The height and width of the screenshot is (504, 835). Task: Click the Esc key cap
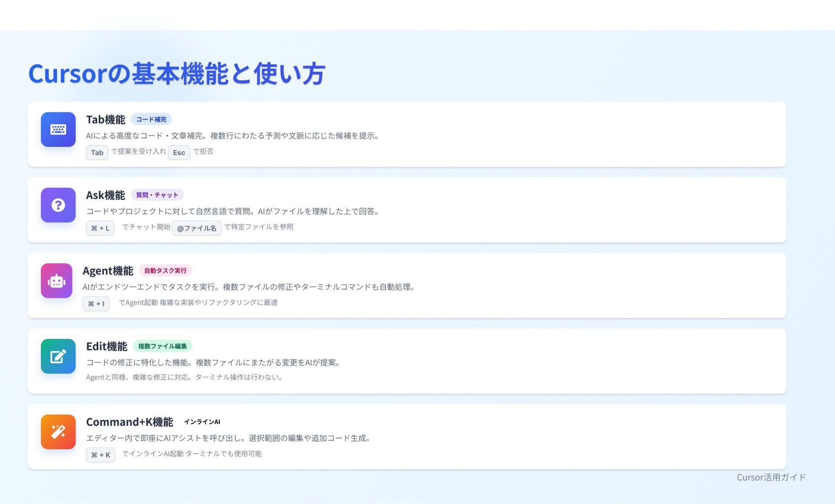179,153
